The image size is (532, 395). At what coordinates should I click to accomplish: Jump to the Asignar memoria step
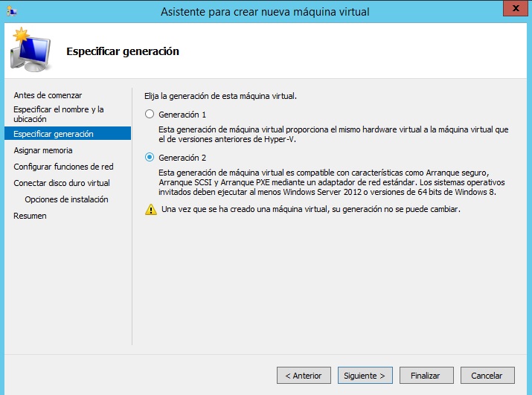(43, 150)
